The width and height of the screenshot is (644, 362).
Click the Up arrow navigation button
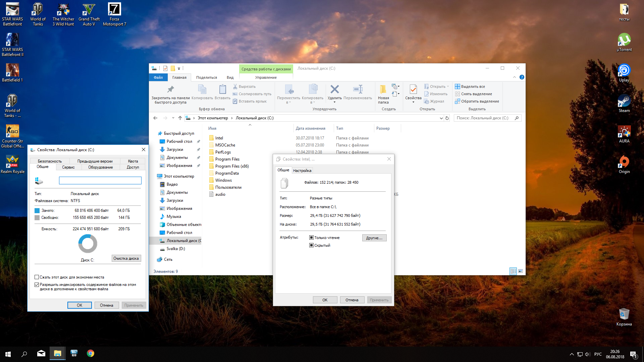(180, 118)
